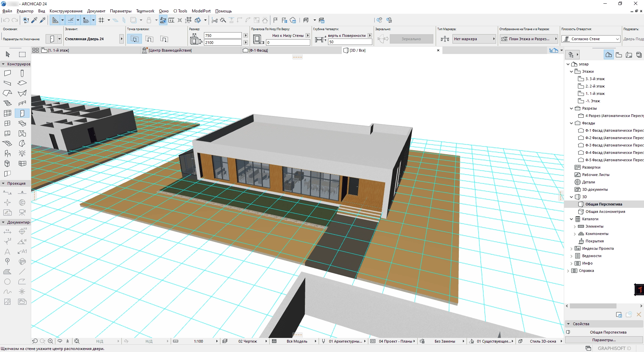This screenshot has height=352, width=644.
Task: Open the Конструирование menu
Action: click(x=66, y=11)
